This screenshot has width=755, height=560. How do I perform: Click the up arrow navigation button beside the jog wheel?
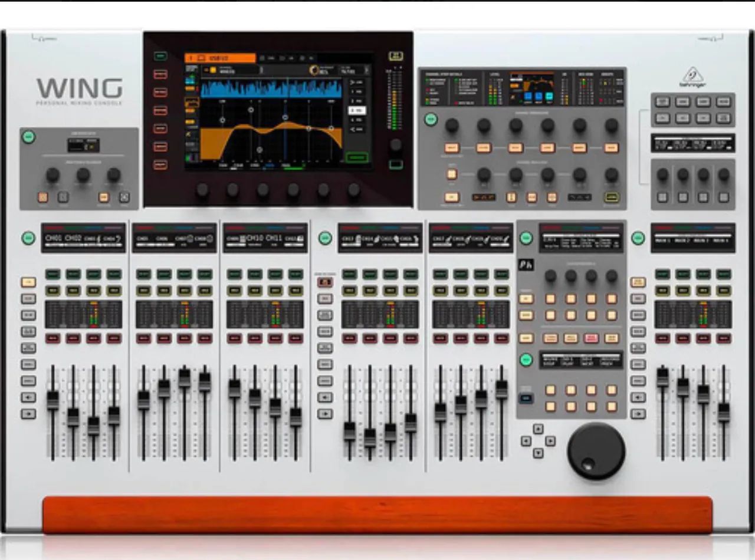point(538,429)
